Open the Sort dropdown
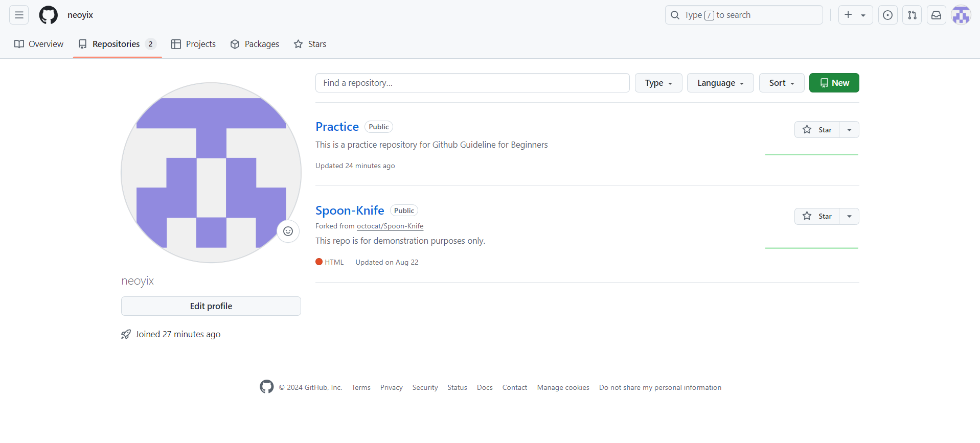Viewport: 980px width, 443px height. pyautogui.click(x=782, y=83)
